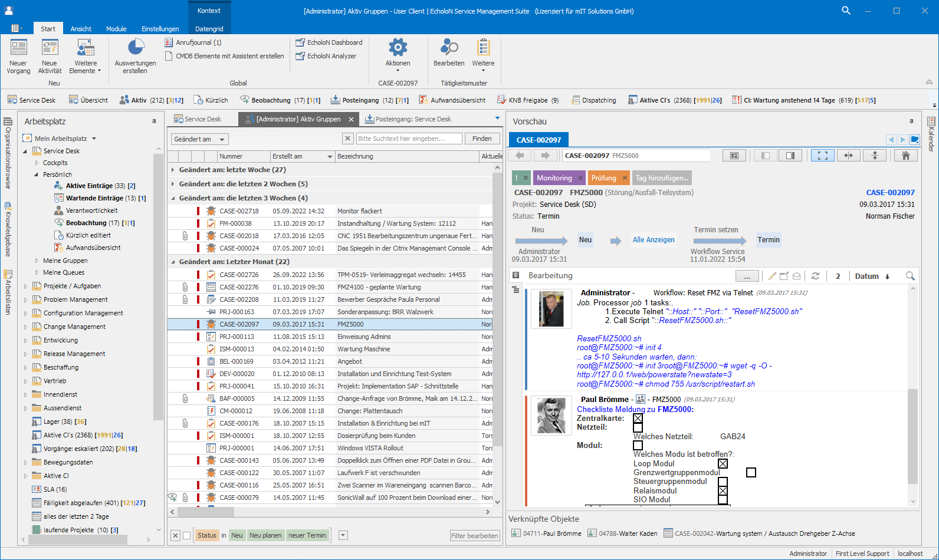939x560 pixels.
Task: Open filter dropdown arrow beside neuer Termin
Action: tap(343, 535)
